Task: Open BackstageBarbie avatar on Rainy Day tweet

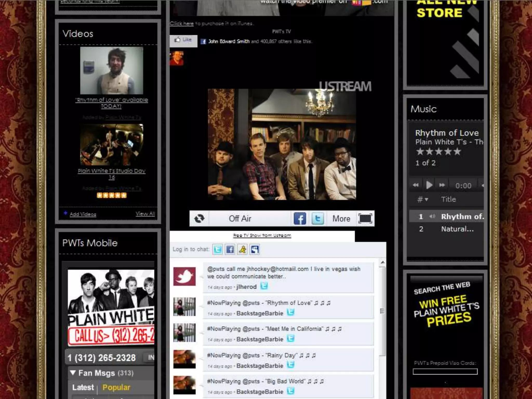Action: pos(184,359)
